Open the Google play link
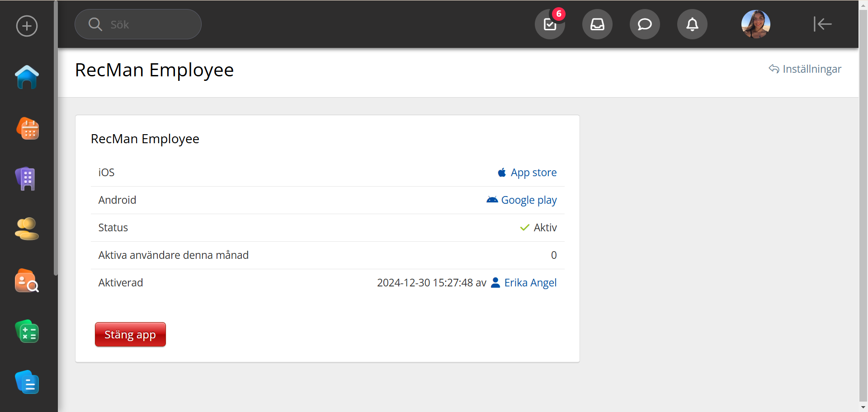This screenshot has width=868, height=412. pyautogui.click(x=528, y=200)
